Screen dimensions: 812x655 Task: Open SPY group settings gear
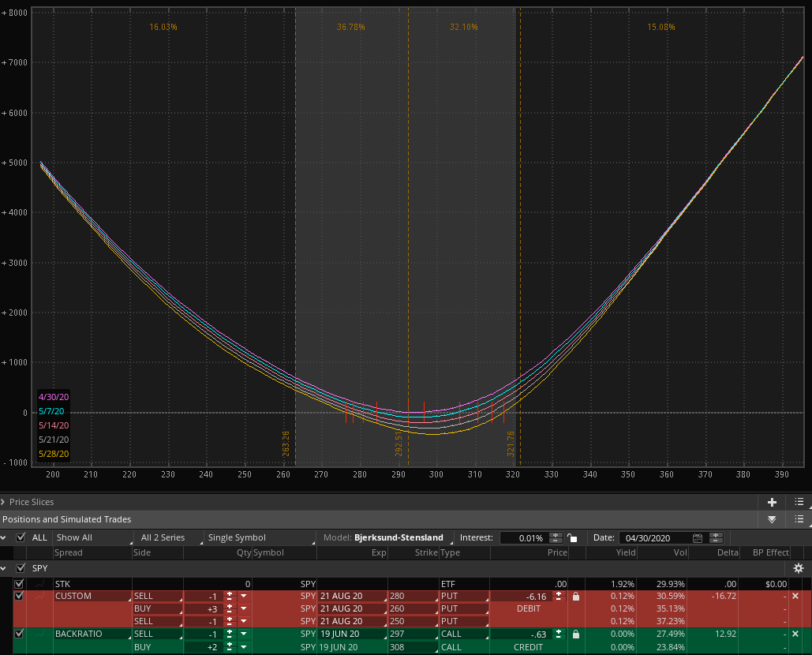799,568
